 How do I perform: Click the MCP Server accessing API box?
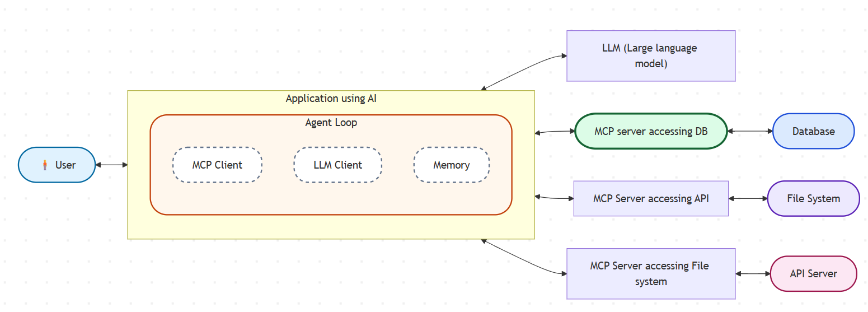pyautogui.click(x=650, y=198)
